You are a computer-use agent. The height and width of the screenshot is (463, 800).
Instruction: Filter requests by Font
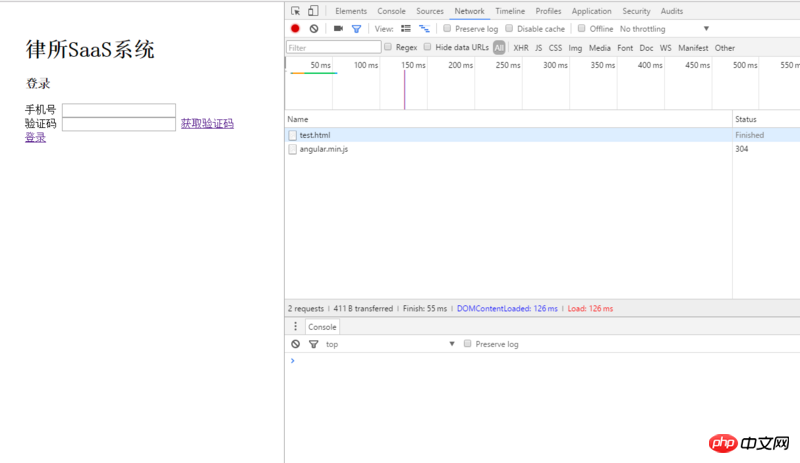[625, 47]
